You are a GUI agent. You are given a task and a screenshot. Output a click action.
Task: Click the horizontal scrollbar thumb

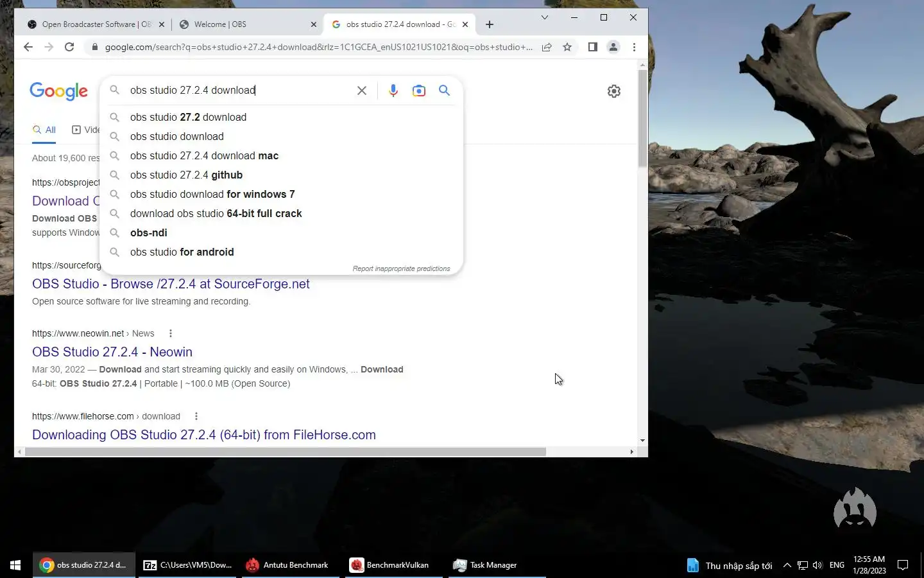point(285,452)
